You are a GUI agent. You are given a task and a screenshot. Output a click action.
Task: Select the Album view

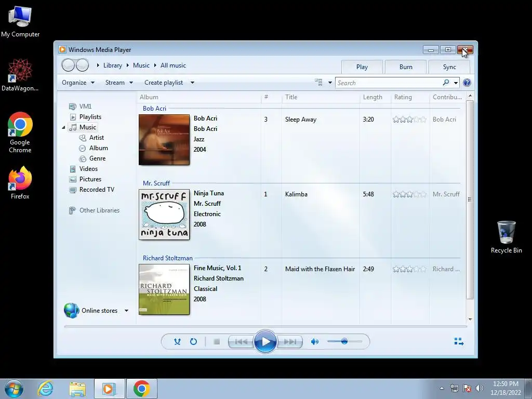click(x=98, y=148)
